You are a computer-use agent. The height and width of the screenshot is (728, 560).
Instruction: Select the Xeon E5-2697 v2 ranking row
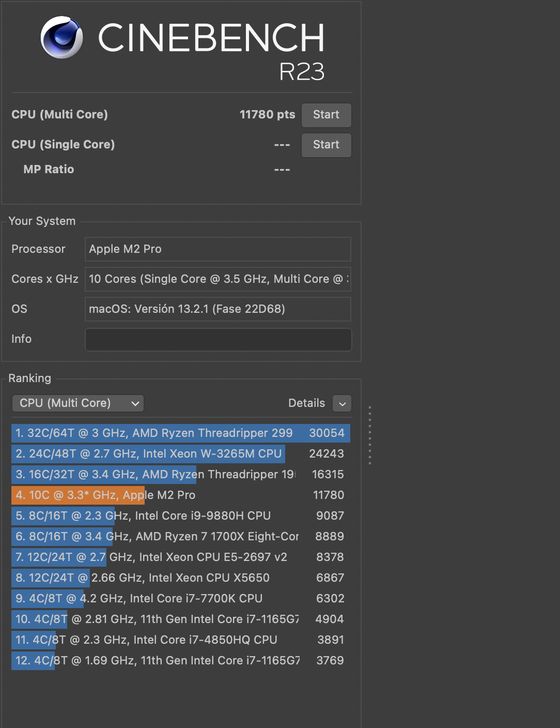pos(181,557)
